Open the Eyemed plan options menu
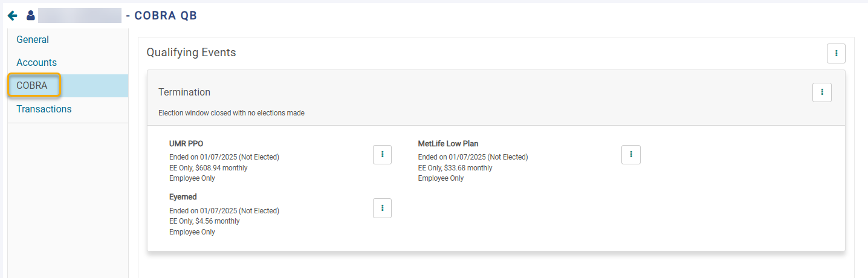Viewport: 868px width, 278px height. tap(382, 208)
